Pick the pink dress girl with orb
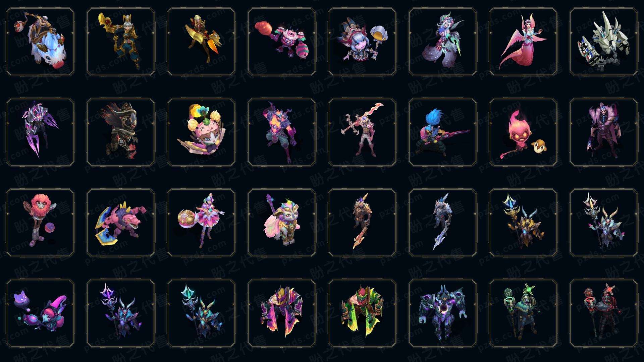This screenshot has height=362, width=644. [x=201, y=223]
